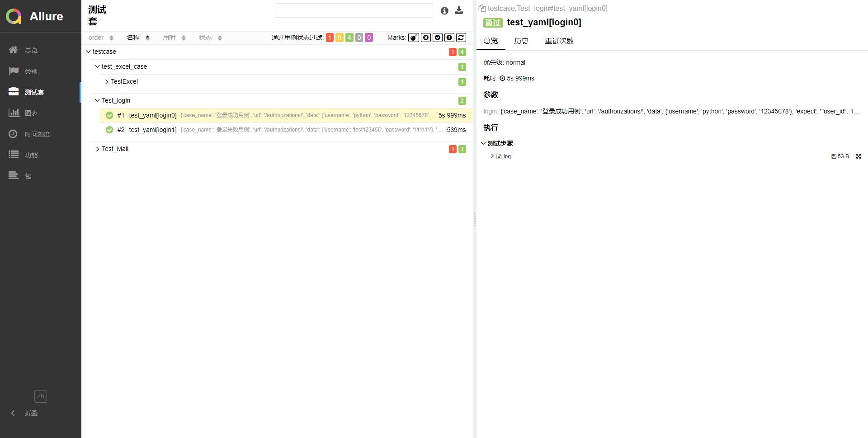Click the 通过 passed status label
Viewport: 868px width, 438px height.
pyautogui.click(x=493, y=23)
